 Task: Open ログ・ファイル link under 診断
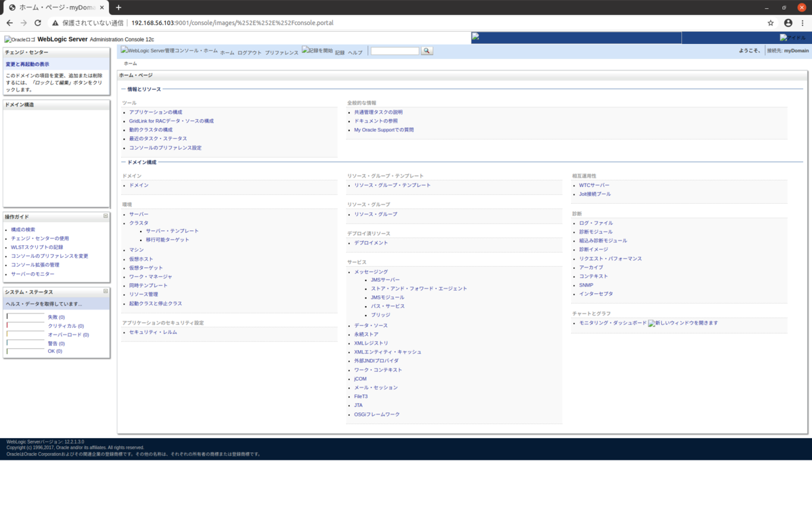(595, 223)
